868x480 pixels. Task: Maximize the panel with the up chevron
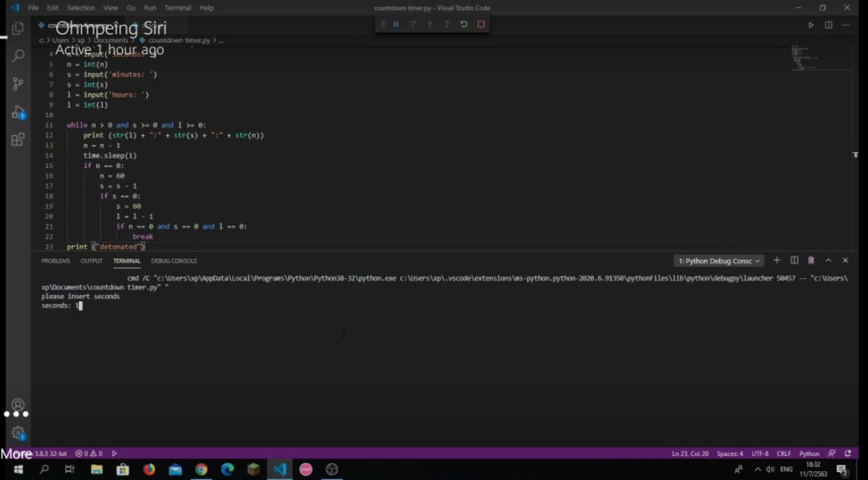pos(828,261)
